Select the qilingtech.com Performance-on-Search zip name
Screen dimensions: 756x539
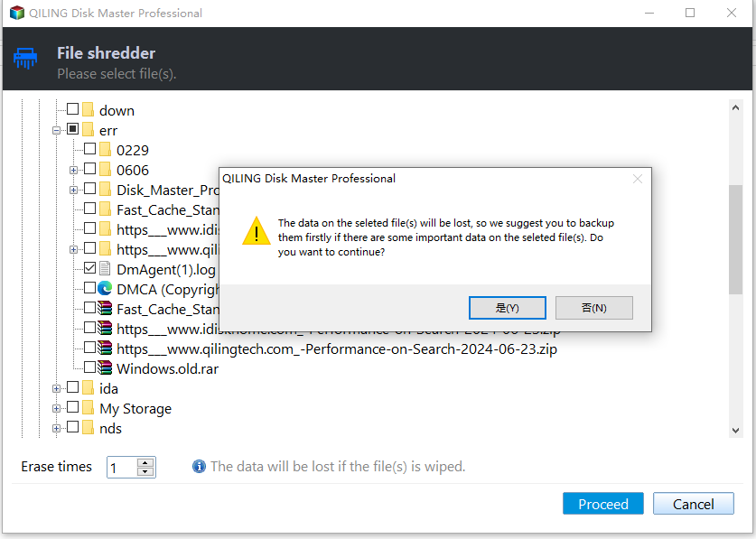(337, 349)
